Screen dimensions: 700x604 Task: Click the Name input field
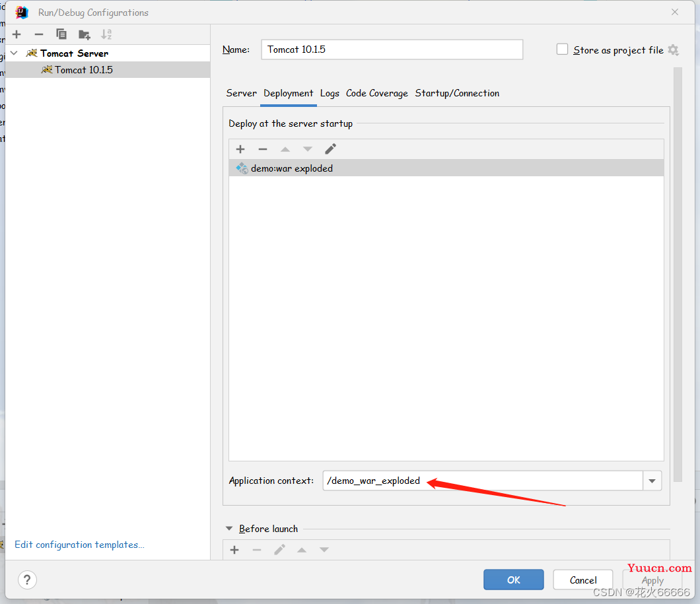point(392,50)
